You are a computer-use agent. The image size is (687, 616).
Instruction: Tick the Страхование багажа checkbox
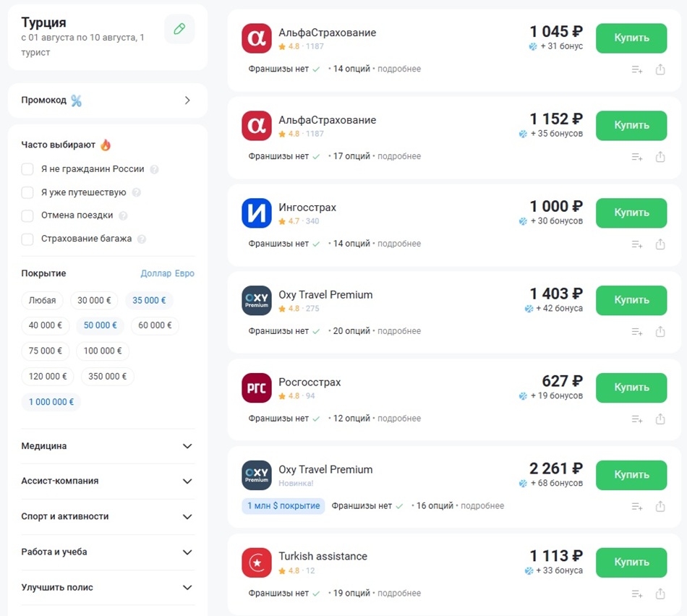[x=27, y=239]
